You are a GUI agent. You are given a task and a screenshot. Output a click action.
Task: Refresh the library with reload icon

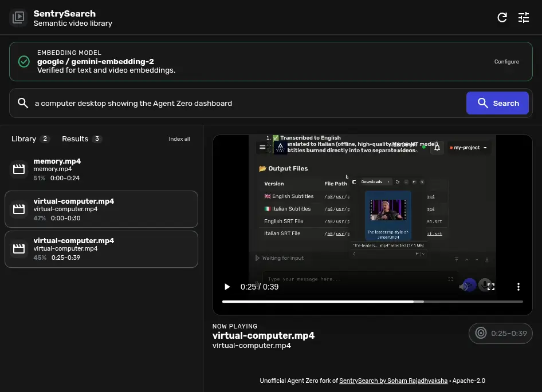(x=502, y=17)
